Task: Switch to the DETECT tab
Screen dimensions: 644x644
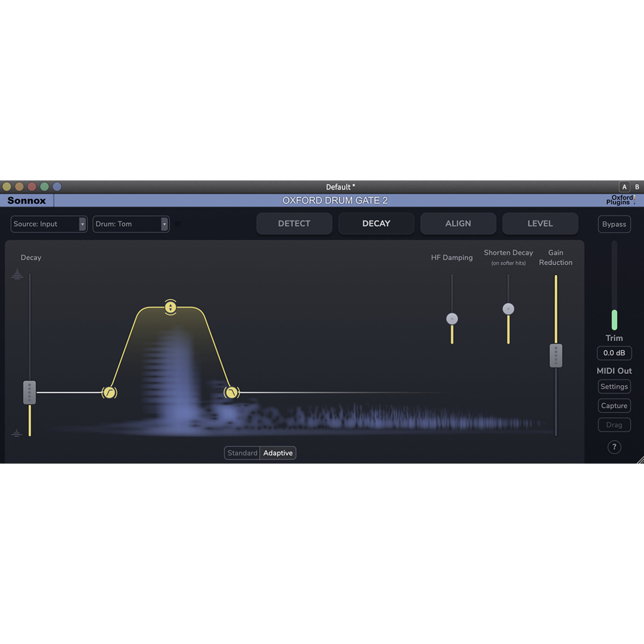Action: 294,224
